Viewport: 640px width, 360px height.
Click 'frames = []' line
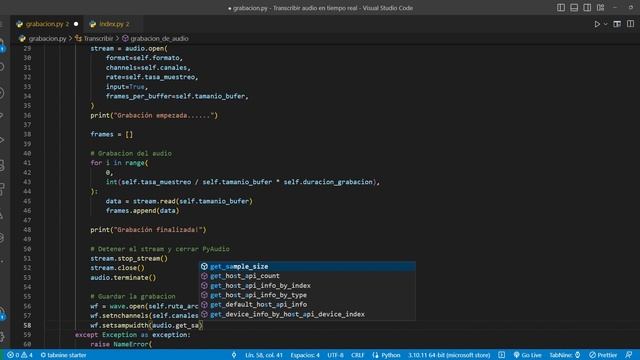pyautogui.click(x=111, y=134)
